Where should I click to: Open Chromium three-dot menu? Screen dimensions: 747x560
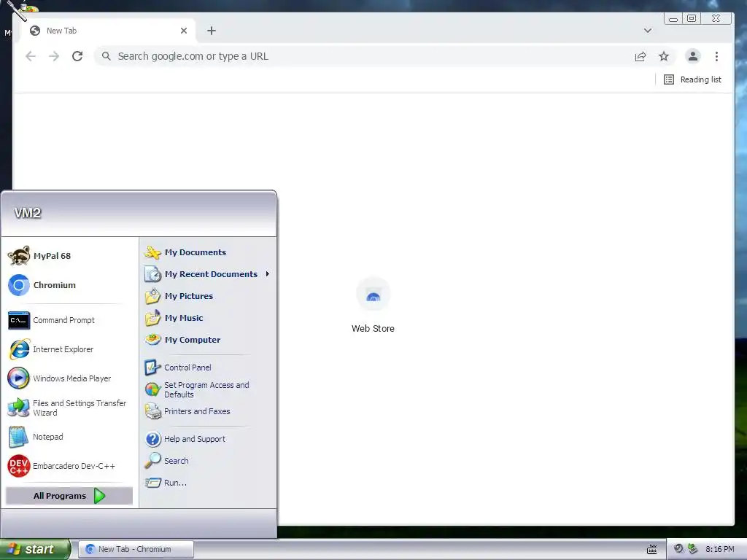tap(716, 56)
